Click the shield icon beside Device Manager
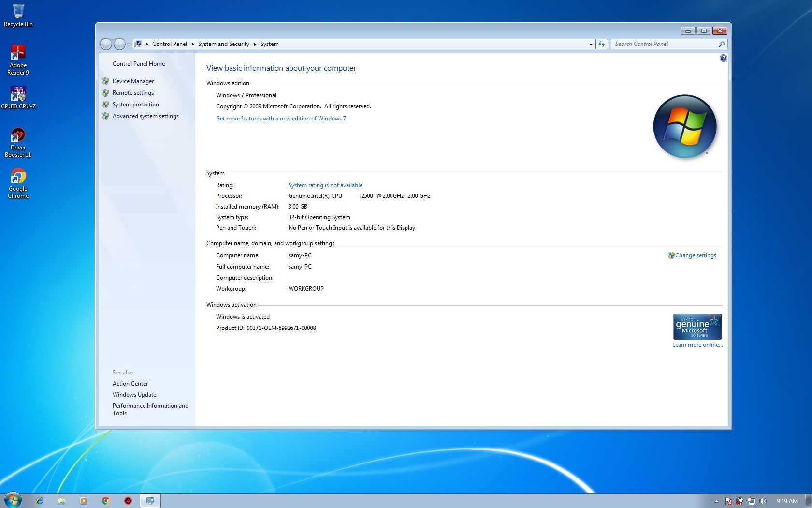Viewport: 812px width, 508px height. click(x=105, y=81)
